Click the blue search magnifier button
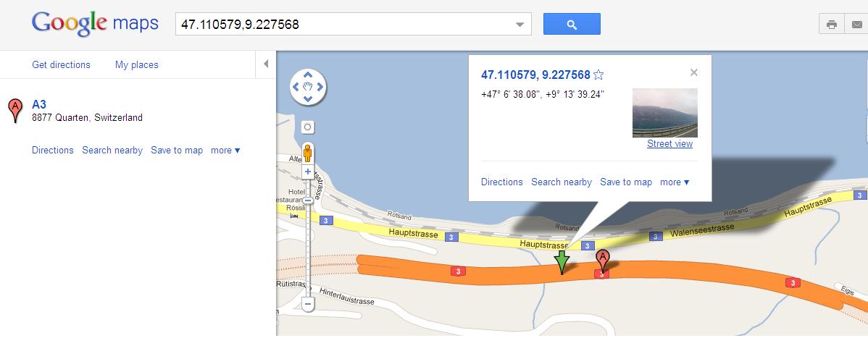868x338 pixels. pyautogui.click(x=572, y=25)
